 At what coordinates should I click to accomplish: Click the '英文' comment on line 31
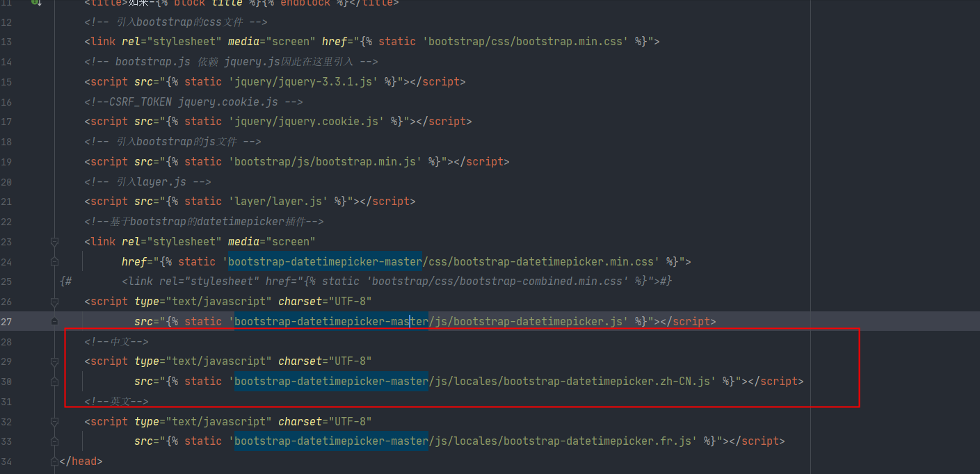coord(117,402)
